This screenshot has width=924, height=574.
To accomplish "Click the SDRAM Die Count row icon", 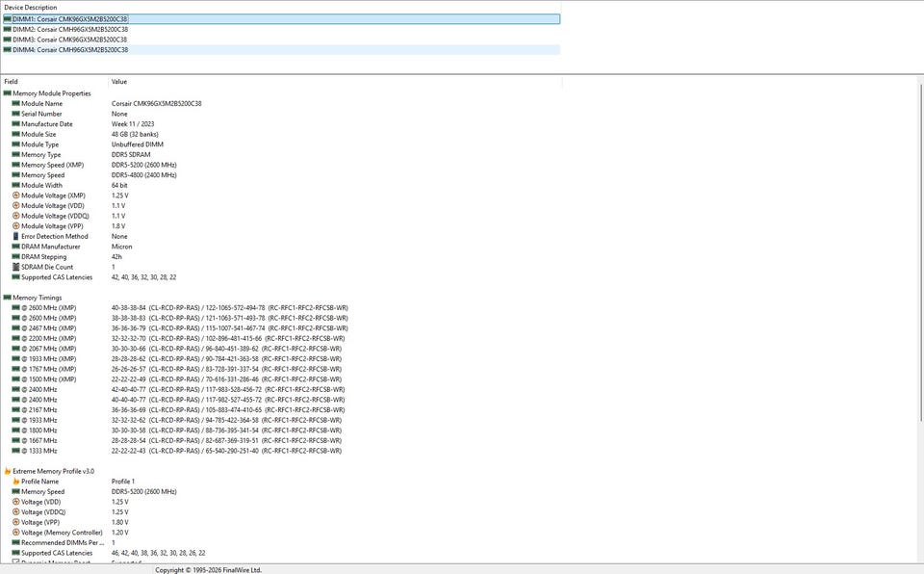I will [16, 267].
